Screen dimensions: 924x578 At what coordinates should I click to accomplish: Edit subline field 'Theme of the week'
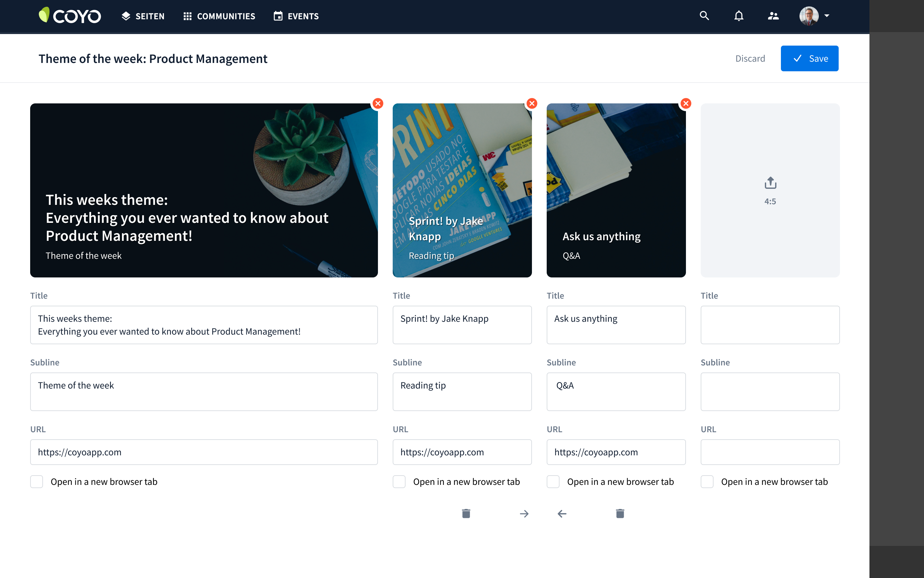(x=204, y=392)
